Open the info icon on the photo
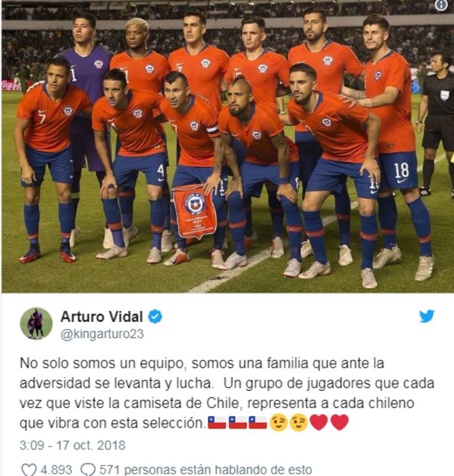Image resolution: width=454 pixels, height=476 pixels. (441, 5)
